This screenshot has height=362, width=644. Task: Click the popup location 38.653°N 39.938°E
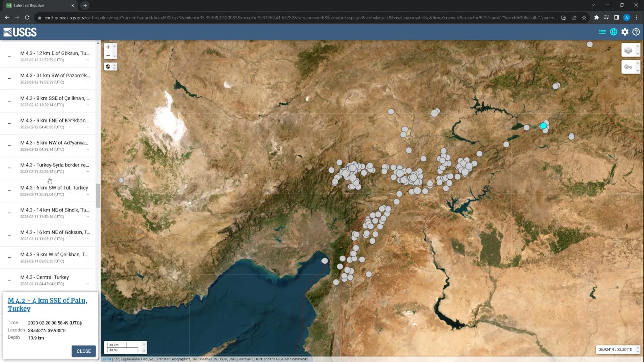pyautogui.click(x=47, y=330)
